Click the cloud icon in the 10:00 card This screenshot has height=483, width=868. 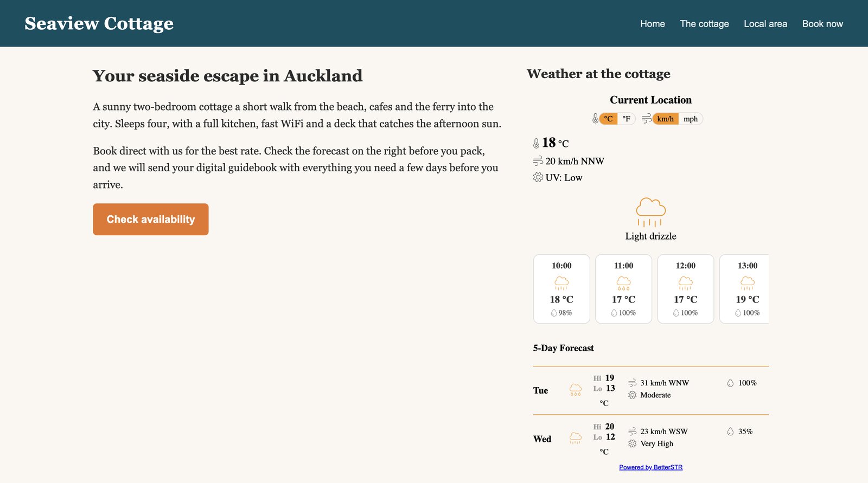click(x=561, y=283)
